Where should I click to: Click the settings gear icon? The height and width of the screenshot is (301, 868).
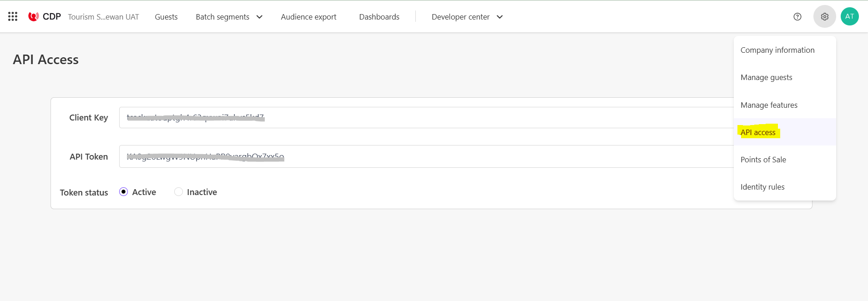tap(824, 17)
